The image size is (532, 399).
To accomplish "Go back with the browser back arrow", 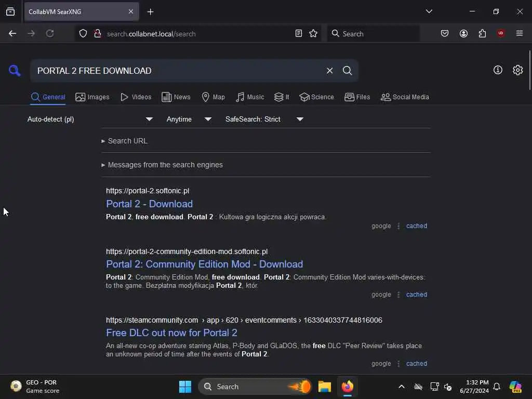I will click(x=12, y=34).
